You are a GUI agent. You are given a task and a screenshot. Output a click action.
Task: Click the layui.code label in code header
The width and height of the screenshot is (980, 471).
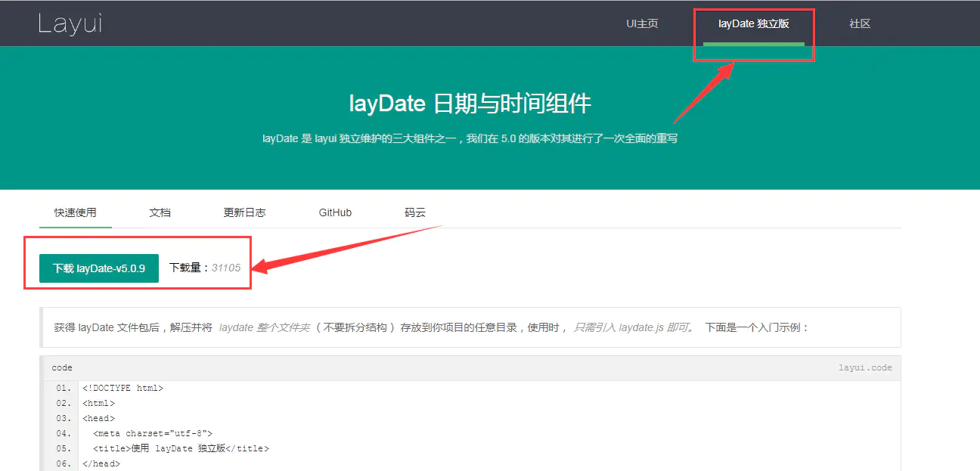[866, 367]
